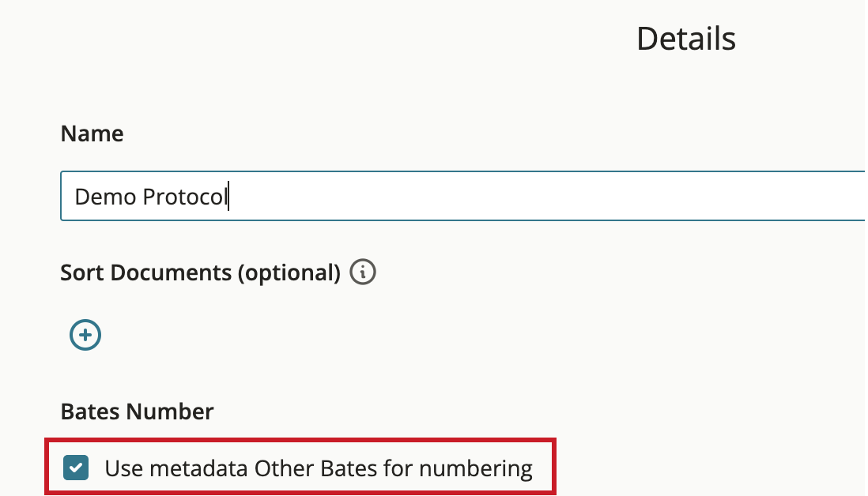Click the white checkmark in Bates checkbox
This screenshot has height=496, width=868.
tap(76, 468)
